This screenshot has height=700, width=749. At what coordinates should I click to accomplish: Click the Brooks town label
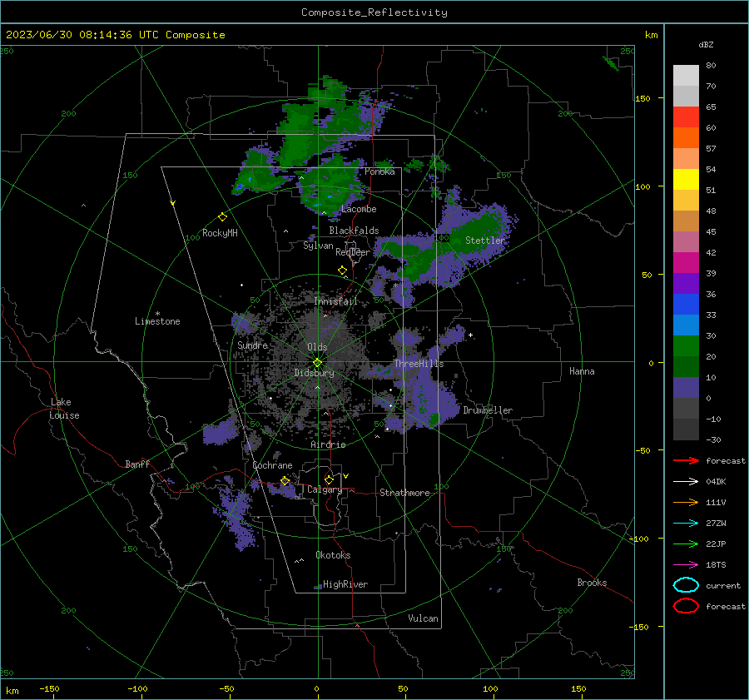coord(592,583)
